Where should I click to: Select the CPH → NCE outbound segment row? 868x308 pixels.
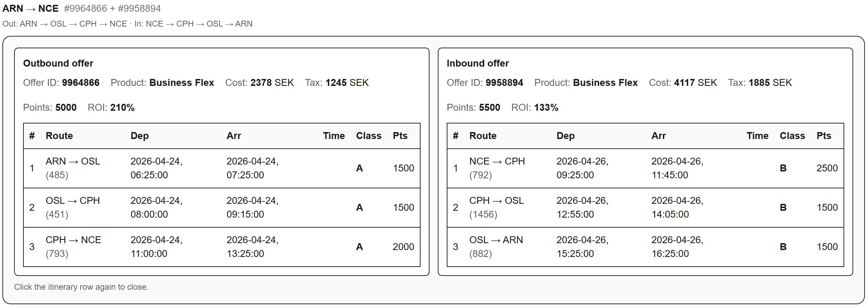point(221,247)
